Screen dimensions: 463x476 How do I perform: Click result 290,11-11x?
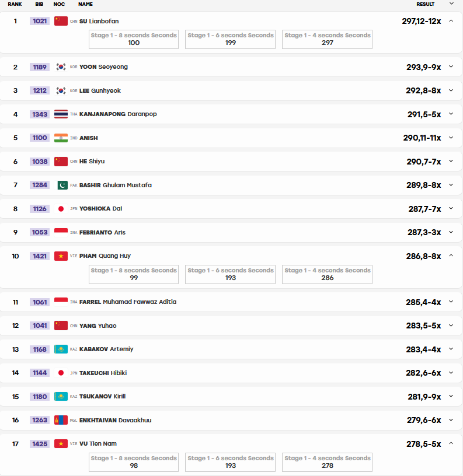tap(422, 138)
